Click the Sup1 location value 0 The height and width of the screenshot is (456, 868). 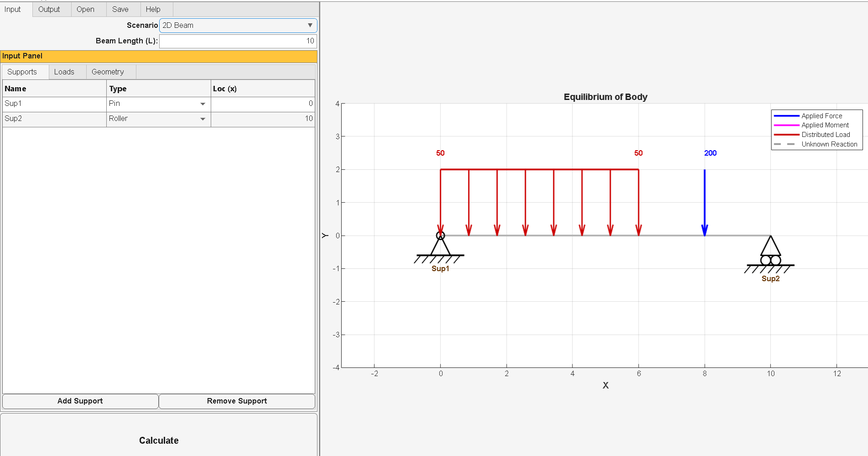click(x=263, y=104)
